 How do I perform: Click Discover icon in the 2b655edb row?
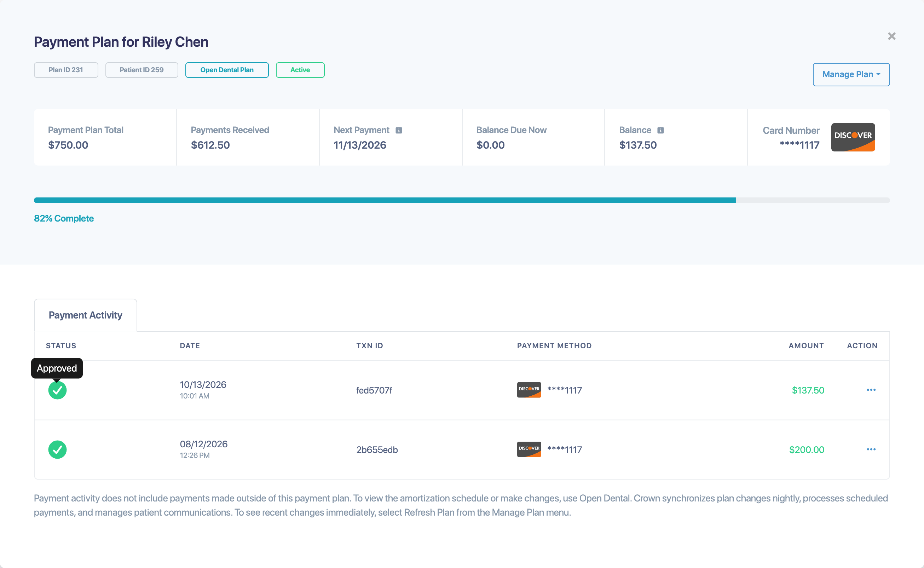[529, 449]
